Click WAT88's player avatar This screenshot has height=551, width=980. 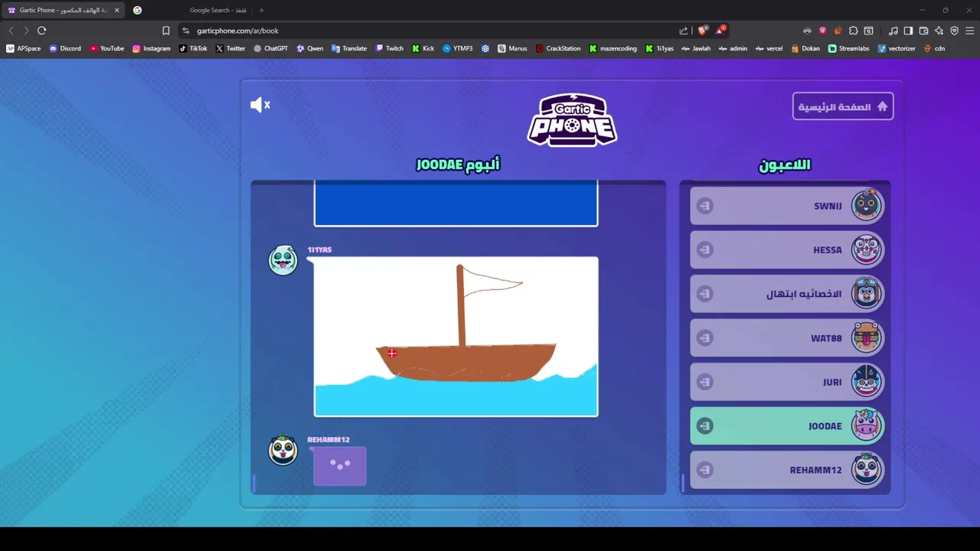(867, 337)
